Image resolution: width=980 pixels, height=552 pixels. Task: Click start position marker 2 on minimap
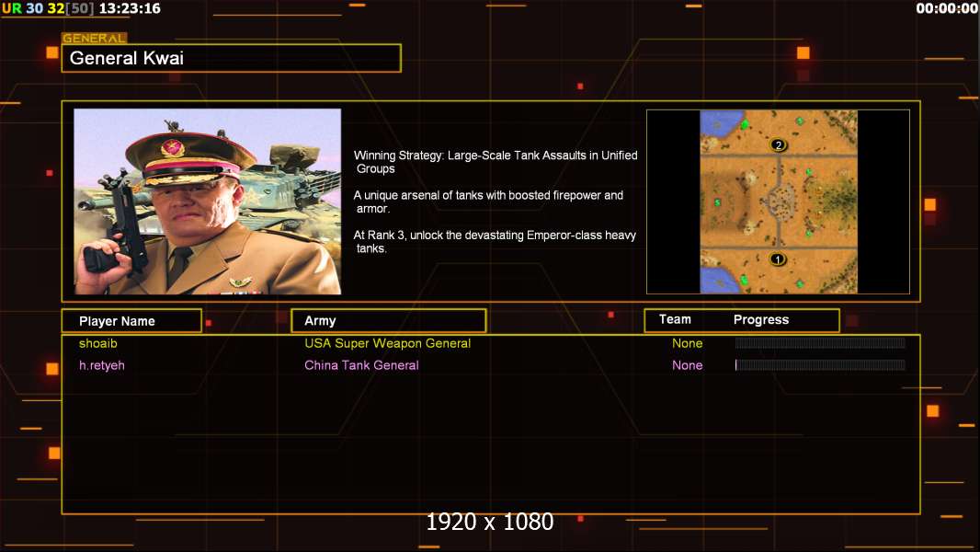pyautogui.click(x=778, y=145)
